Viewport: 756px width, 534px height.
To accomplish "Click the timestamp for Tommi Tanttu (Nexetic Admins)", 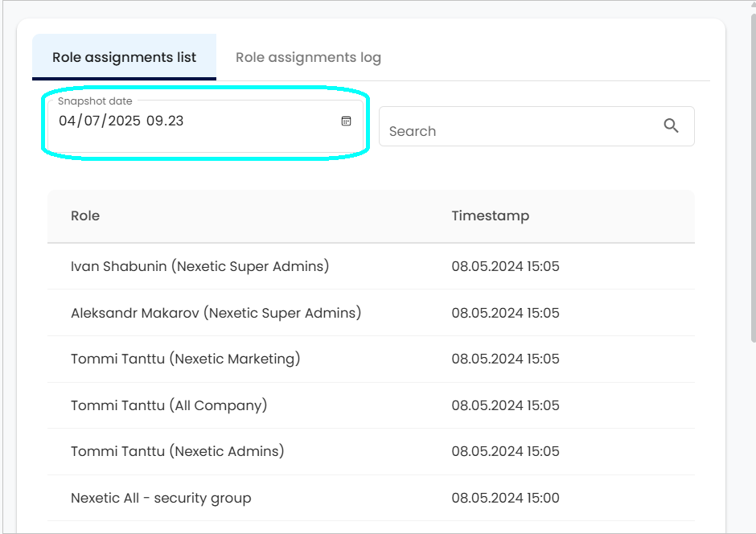I will (505, 452).
